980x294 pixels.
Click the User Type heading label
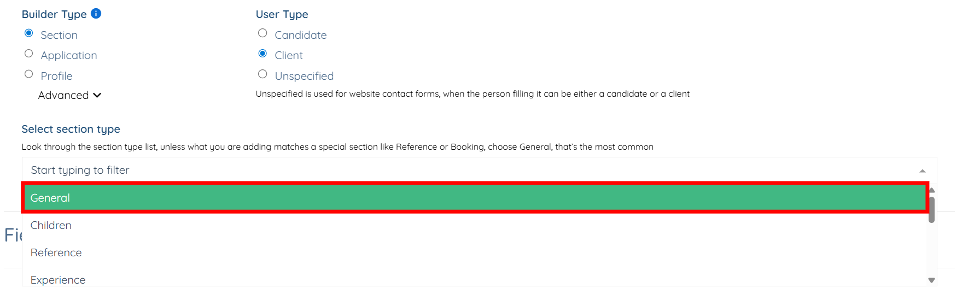point(282,14)
